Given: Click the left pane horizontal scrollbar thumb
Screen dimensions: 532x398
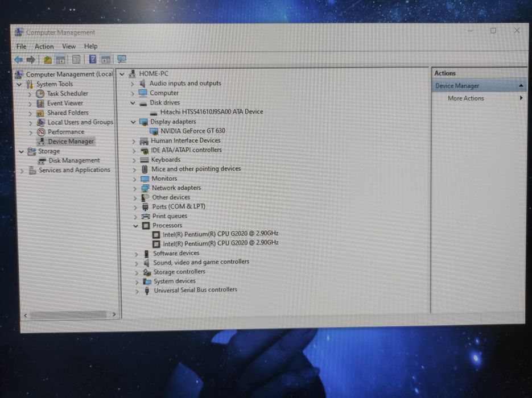Looking at the screenshot, I should point(68,315).
